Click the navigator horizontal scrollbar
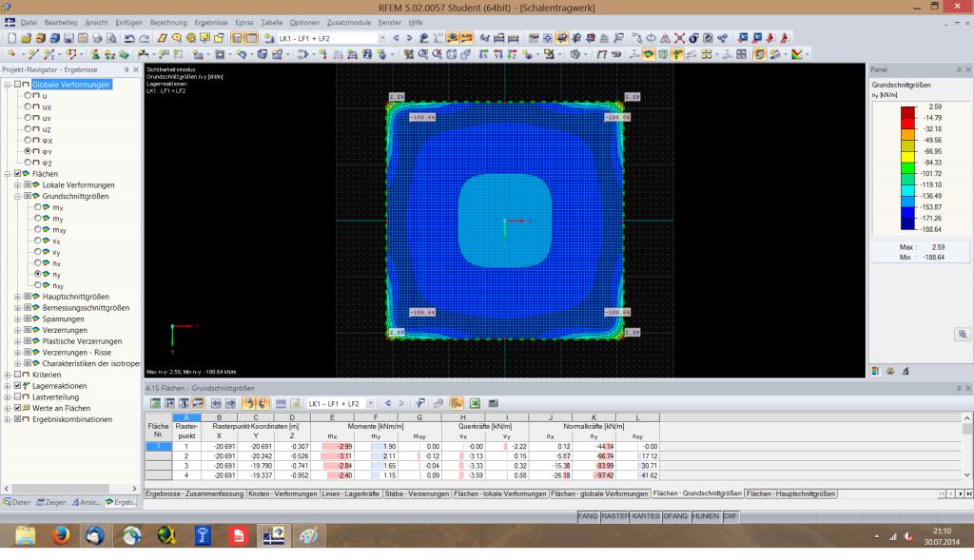The width and height of the screenshot is (974, 560). (60, 490)
